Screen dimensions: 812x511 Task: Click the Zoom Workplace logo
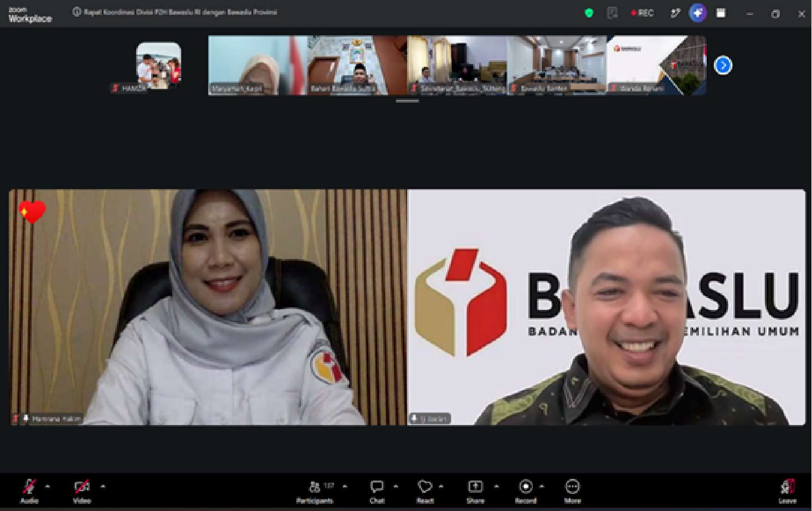30,15
